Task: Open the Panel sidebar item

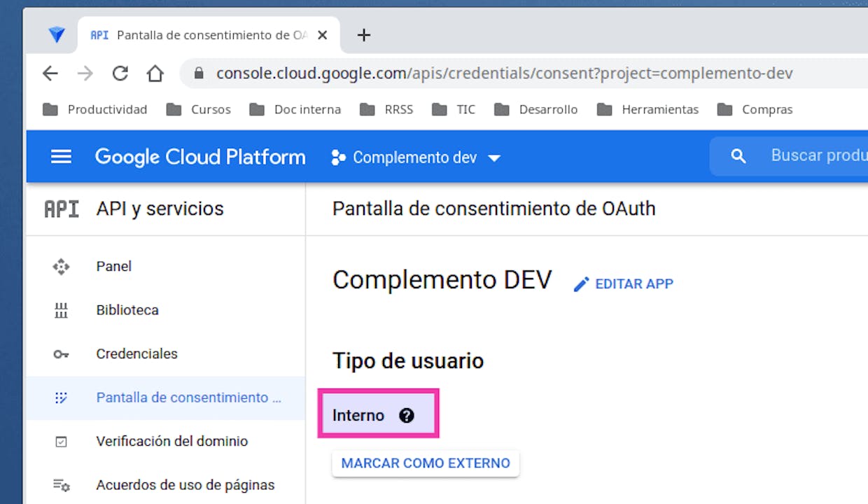Action: pos(166,267)
